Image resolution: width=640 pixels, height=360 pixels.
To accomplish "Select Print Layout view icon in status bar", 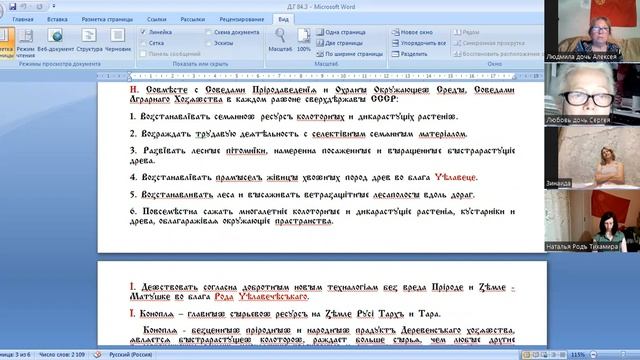I will click(527, 355).
